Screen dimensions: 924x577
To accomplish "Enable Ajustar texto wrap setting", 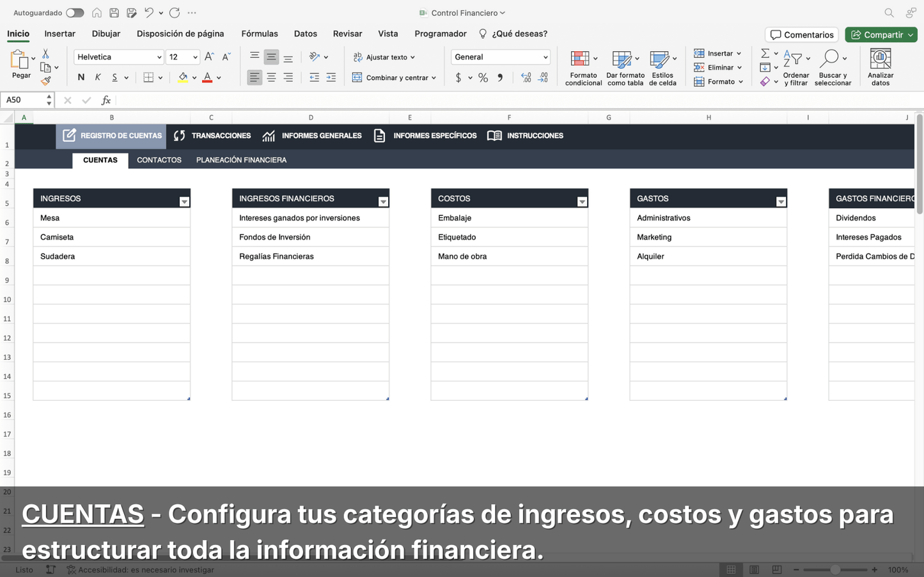I will pos(384,57).
